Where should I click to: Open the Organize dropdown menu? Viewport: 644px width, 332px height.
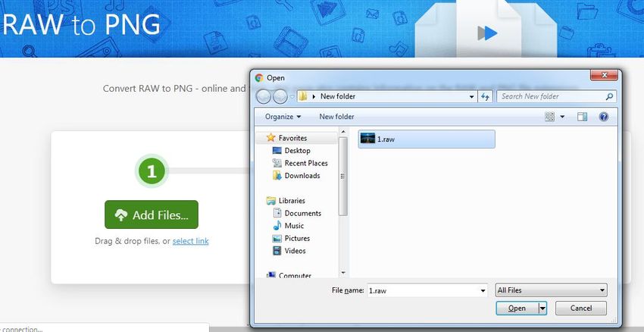click(x=283, y=117)
